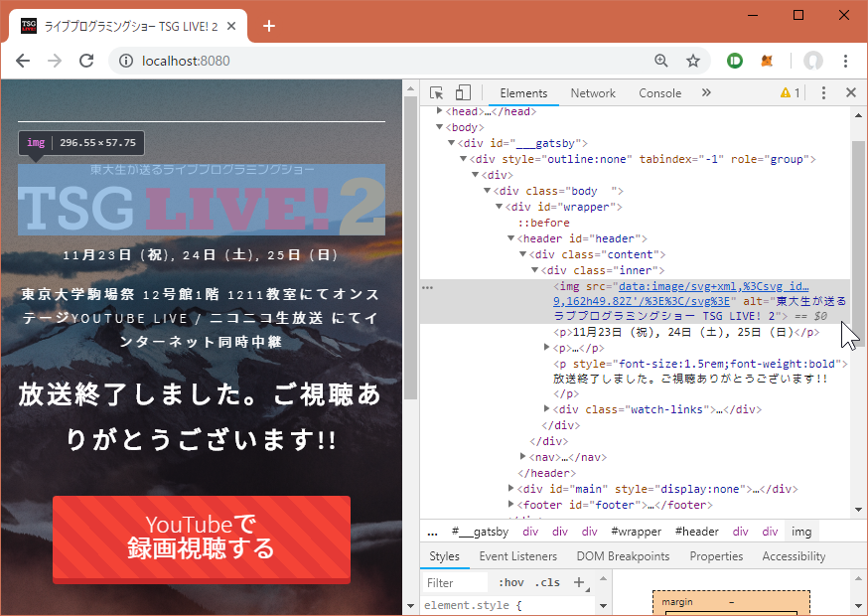868x616 pixels.
Task: Focus the styles Filter field
Action: (455, 583)
